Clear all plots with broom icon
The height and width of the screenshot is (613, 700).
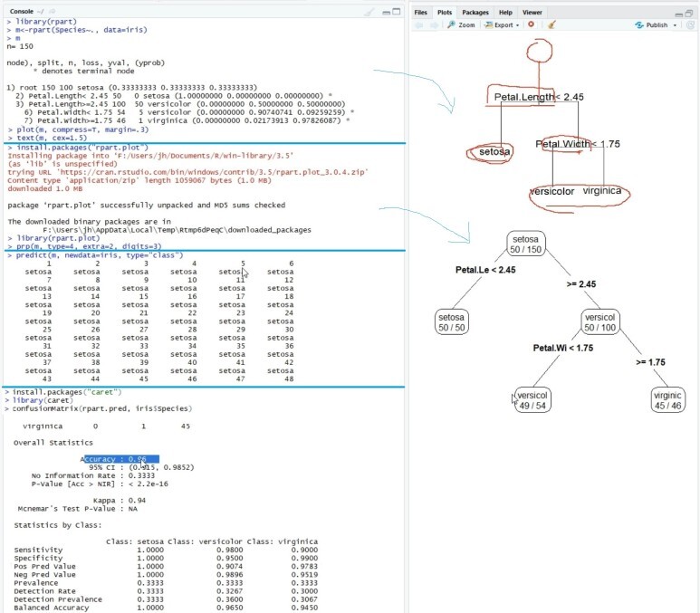coord(551,25)
